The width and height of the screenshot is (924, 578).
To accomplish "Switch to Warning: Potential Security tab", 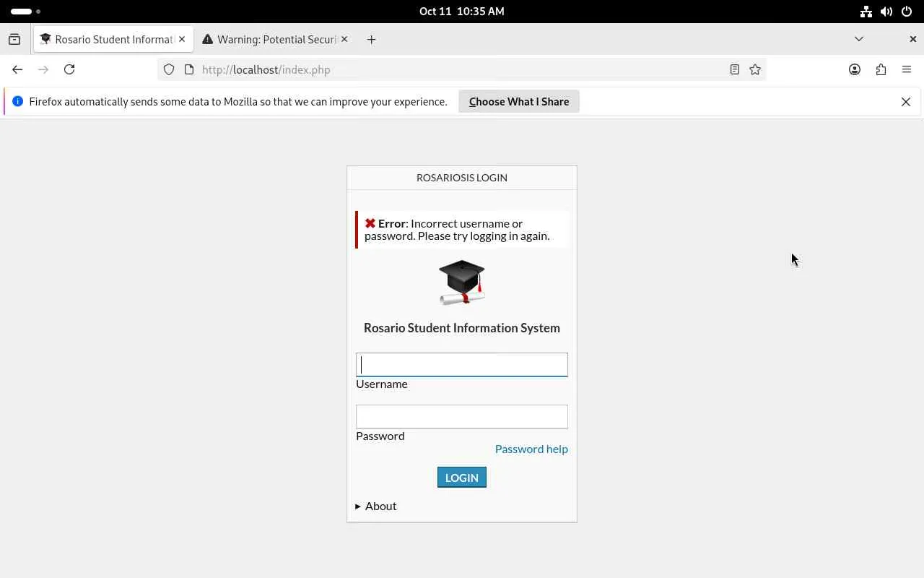I will point(276,39).
